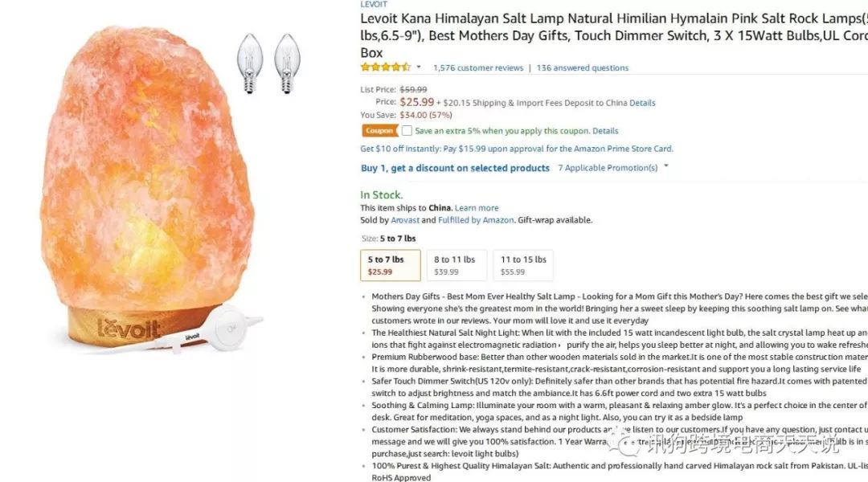868x482 pixels.
Task: Select the 5 to 7 lbs size option
Action: pos(386,265)
